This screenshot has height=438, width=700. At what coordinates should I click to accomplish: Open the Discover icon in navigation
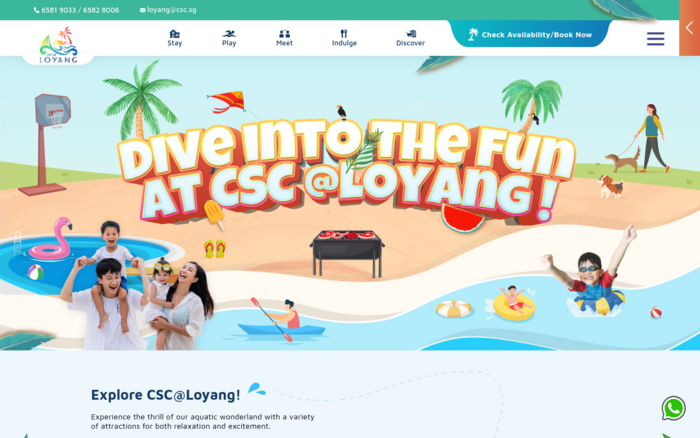[x=411, y=33]
